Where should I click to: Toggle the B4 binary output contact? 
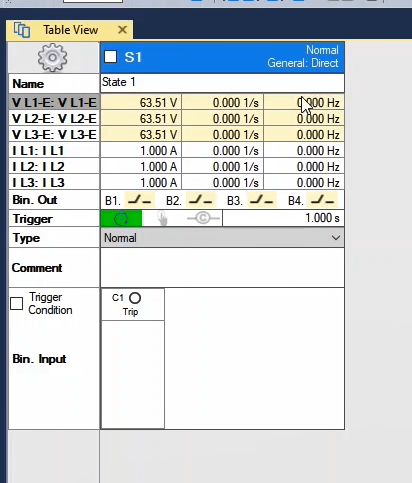click(x=322, y=200)
